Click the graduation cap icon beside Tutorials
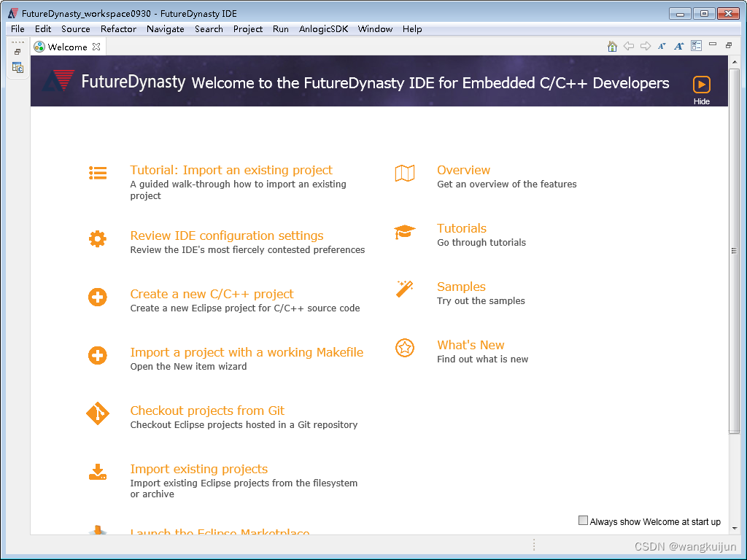Viewport: 747px width, 560px height. tap(405, 232)
